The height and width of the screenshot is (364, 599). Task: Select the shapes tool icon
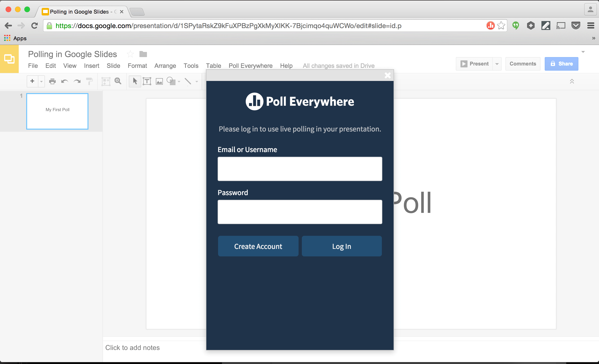(x=171, y=81)
